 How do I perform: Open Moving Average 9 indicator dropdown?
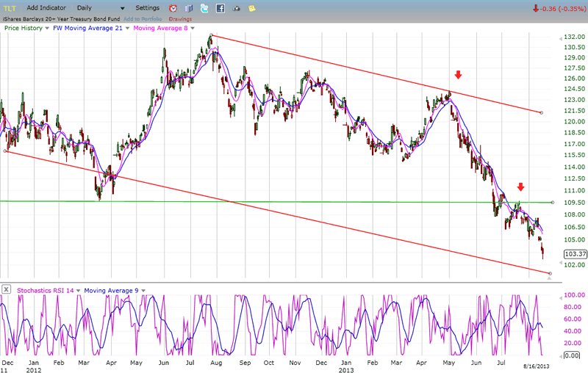click(x=143, y=290)
